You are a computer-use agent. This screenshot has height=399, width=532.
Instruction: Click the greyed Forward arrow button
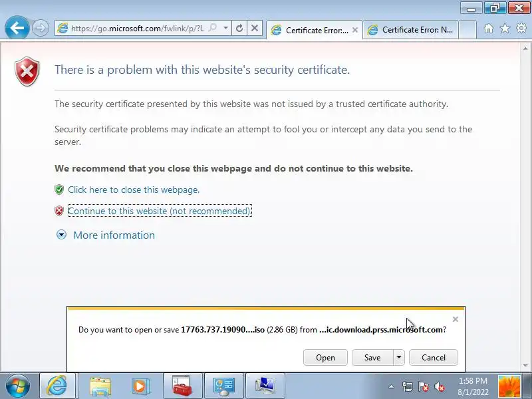point(41,28)
